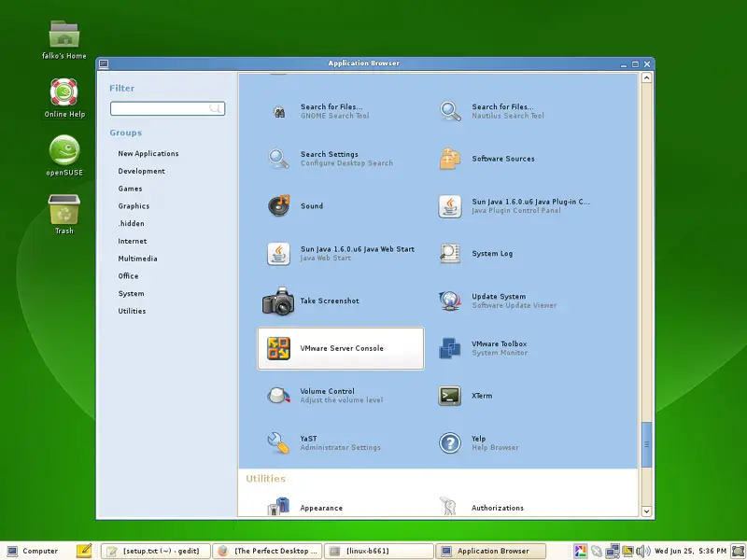Open the Sound speaker icon
The height and width of the screenshot is (560, 747).
pos(278,205)
